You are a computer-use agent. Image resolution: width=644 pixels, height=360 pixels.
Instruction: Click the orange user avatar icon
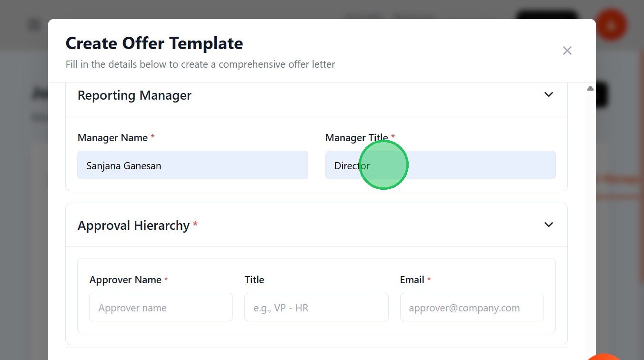[611, 25]
